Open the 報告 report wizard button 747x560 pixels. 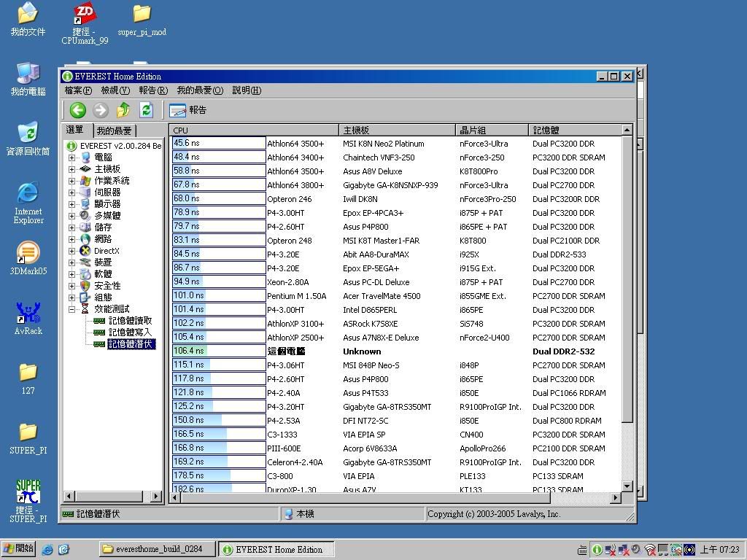click(x=187, y=110)
